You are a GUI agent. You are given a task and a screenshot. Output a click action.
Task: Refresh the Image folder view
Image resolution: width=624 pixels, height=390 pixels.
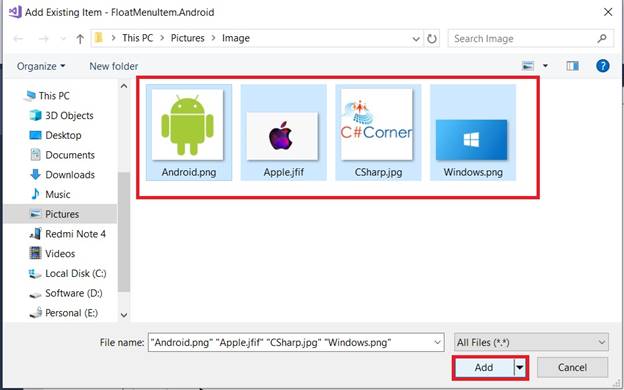coord(432,39)
